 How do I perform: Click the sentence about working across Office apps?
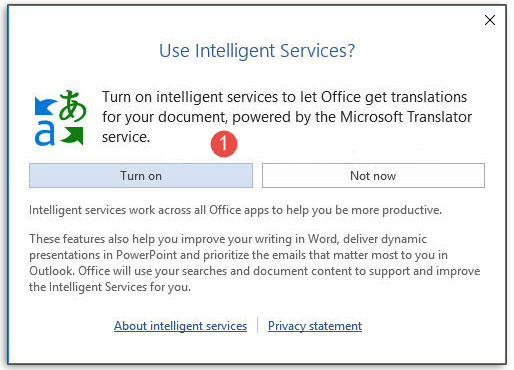[235, 210]
